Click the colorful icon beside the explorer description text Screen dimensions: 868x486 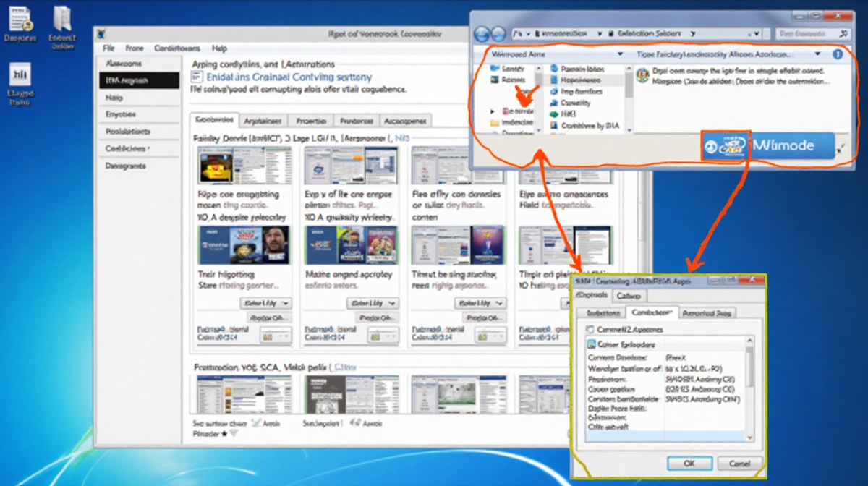point(642,76)
